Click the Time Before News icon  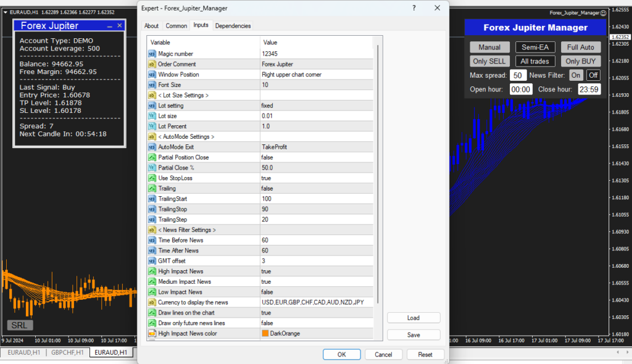152,240
